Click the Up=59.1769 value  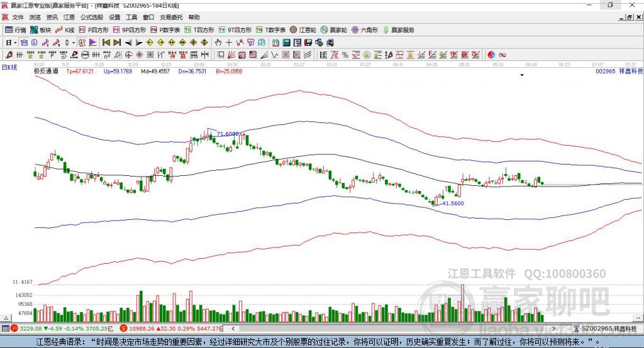tap(118, 71)
